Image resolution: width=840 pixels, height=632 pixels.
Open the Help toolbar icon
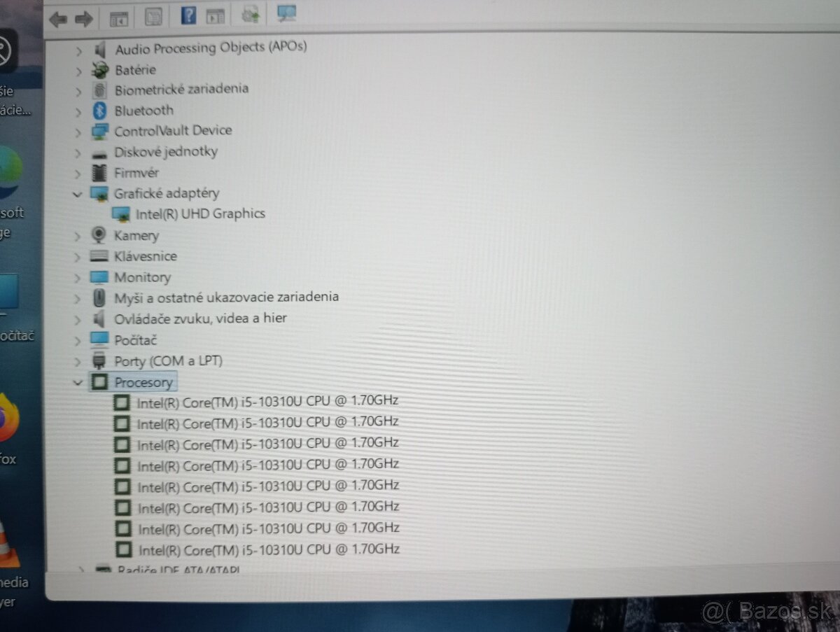pos(188,16)
